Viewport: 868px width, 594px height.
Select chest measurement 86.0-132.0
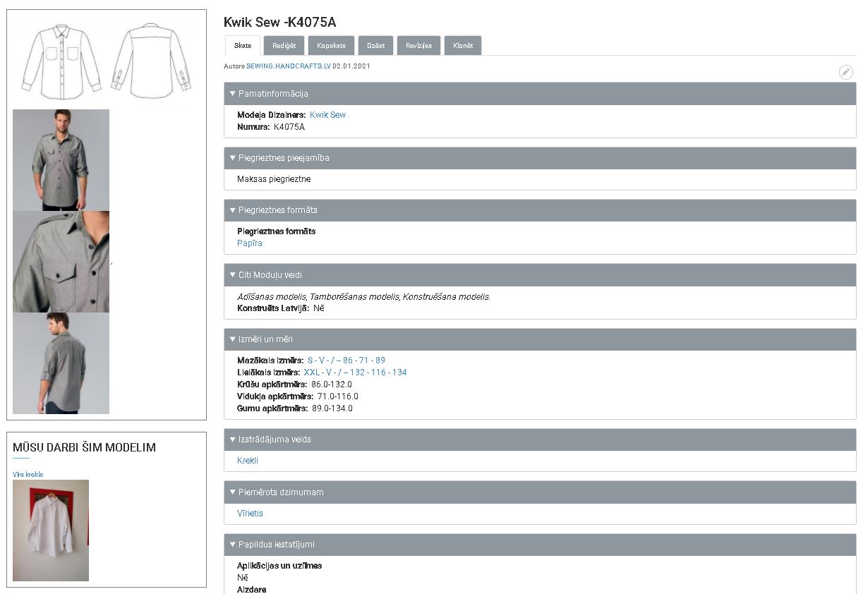(332, 384)
